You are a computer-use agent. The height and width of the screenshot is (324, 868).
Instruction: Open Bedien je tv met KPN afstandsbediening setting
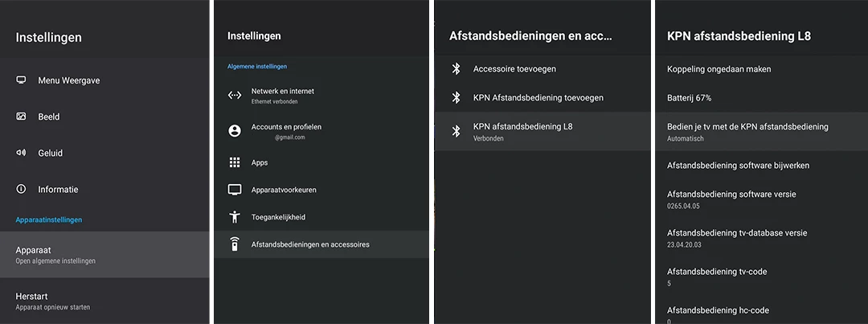click(761, 131)
